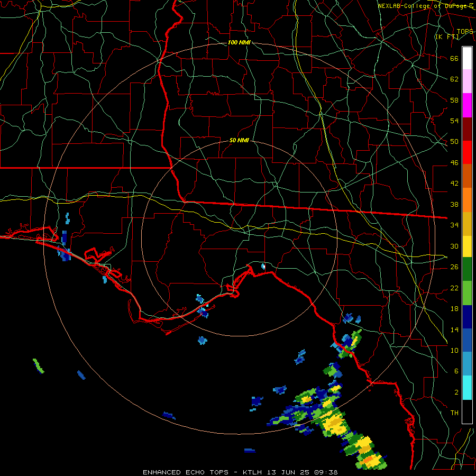Click the '100 NMI' range ring label
476x476 pixels.
[x=239, y=42]
